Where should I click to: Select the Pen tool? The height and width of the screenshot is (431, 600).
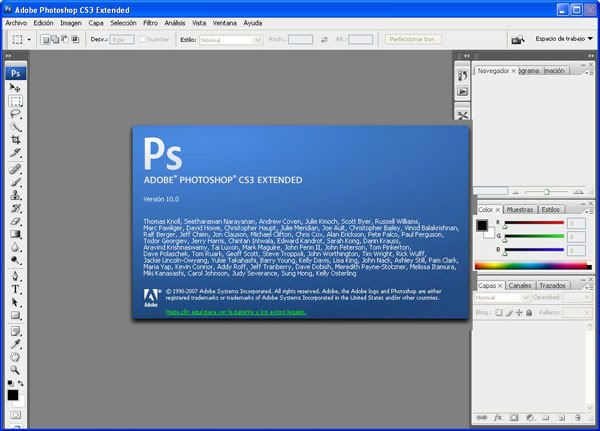15,276
